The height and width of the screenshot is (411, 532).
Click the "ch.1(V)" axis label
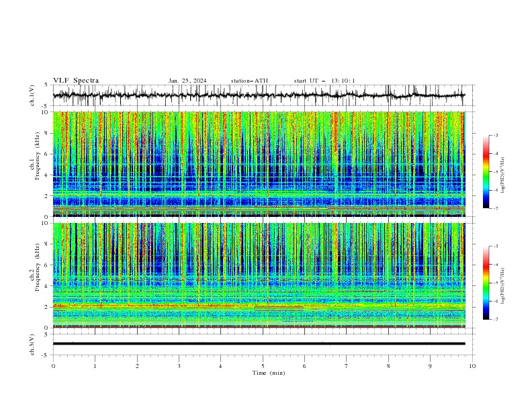(32, 95)
